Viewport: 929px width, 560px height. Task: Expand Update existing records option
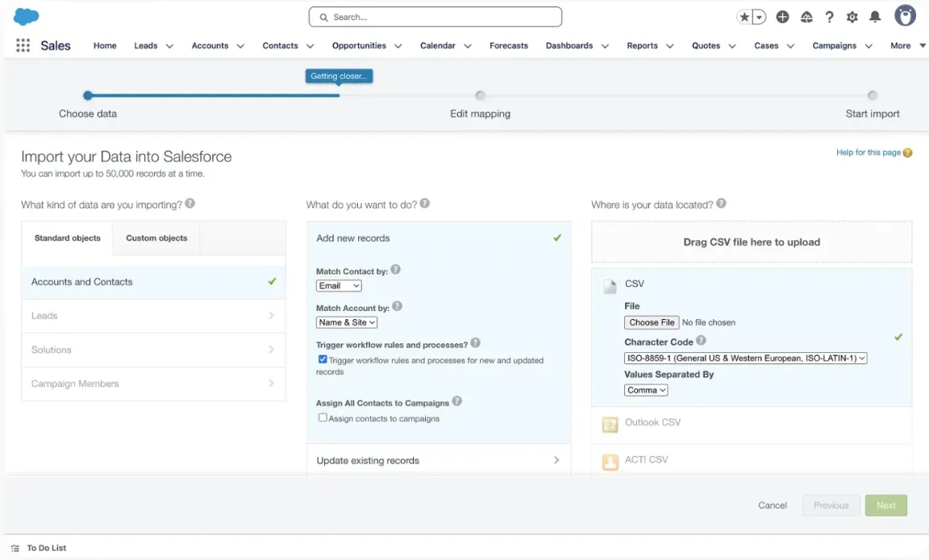(x=439, y=461)
